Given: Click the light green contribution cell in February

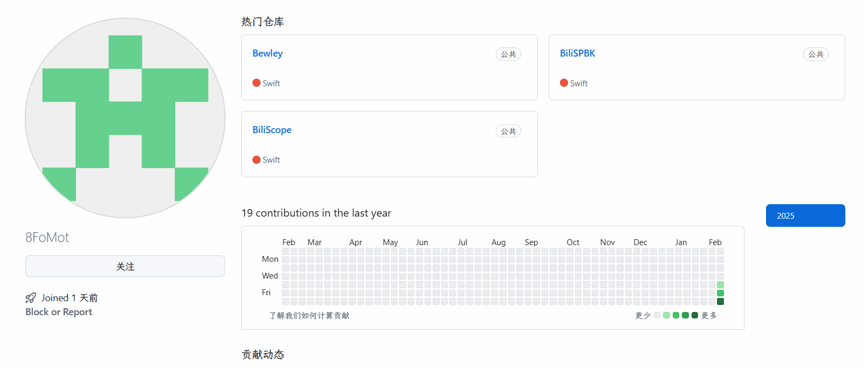Looking at the screenshot, I should (x=720, y=284).
